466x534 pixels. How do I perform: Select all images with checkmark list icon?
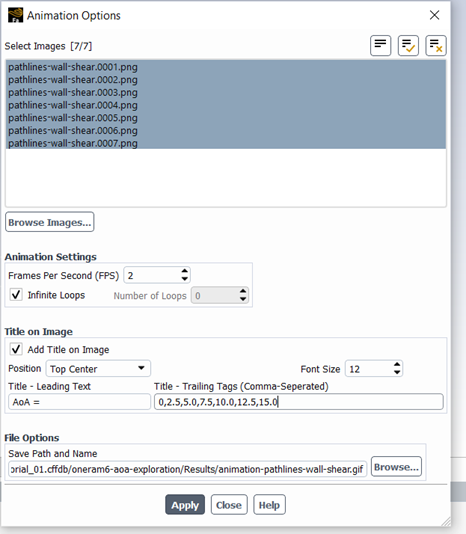408,45
